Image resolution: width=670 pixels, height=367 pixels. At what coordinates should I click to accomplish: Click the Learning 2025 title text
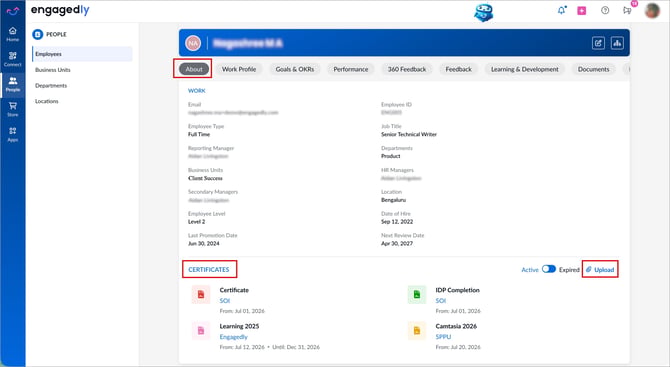239,326
